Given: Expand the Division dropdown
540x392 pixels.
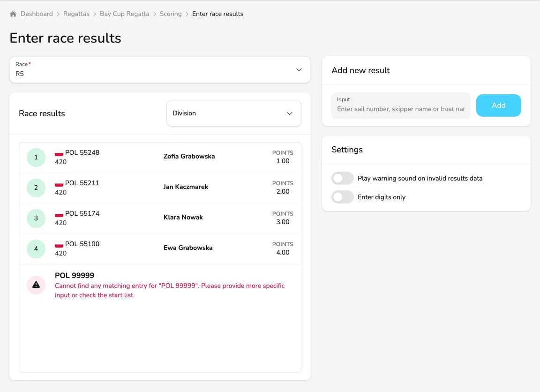Looking at the screenshot, I should [233, 113].
